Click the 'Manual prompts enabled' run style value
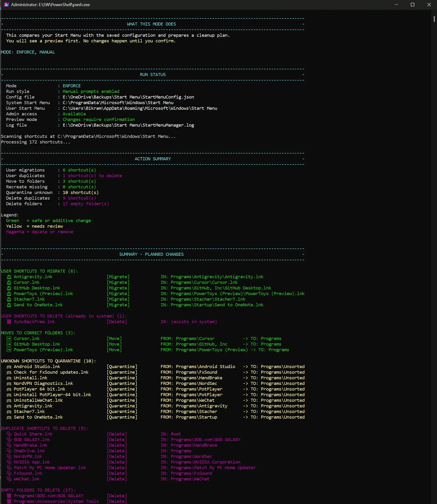This screenshot has height=504, width=437. [x=91, y=91]
